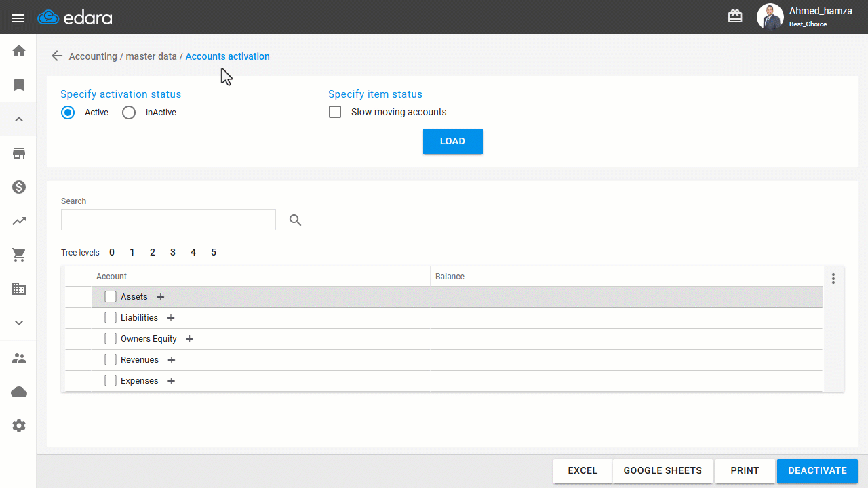Click the LOAD button
Image resolution: width=868 pixels, height=488 pixels.
[453, 142]
